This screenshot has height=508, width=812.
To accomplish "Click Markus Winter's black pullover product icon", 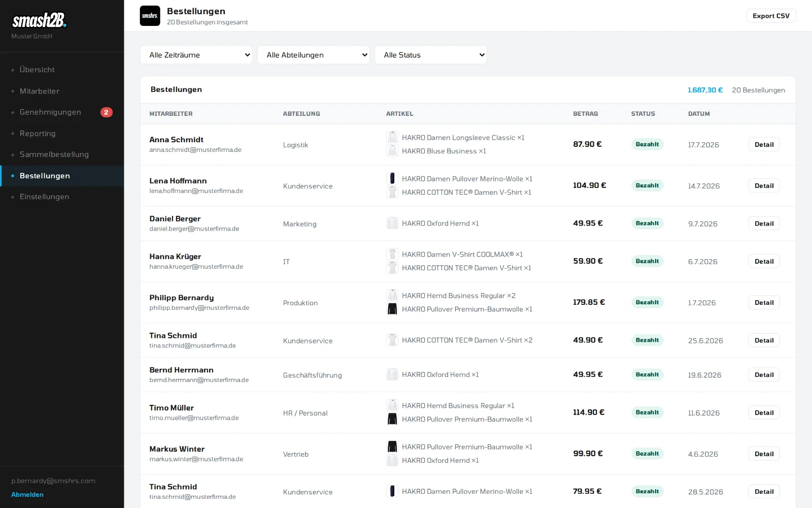I will point(392,447).
